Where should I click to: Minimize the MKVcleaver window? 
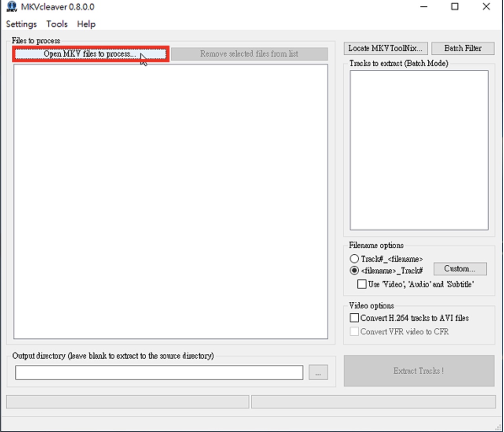424,7
